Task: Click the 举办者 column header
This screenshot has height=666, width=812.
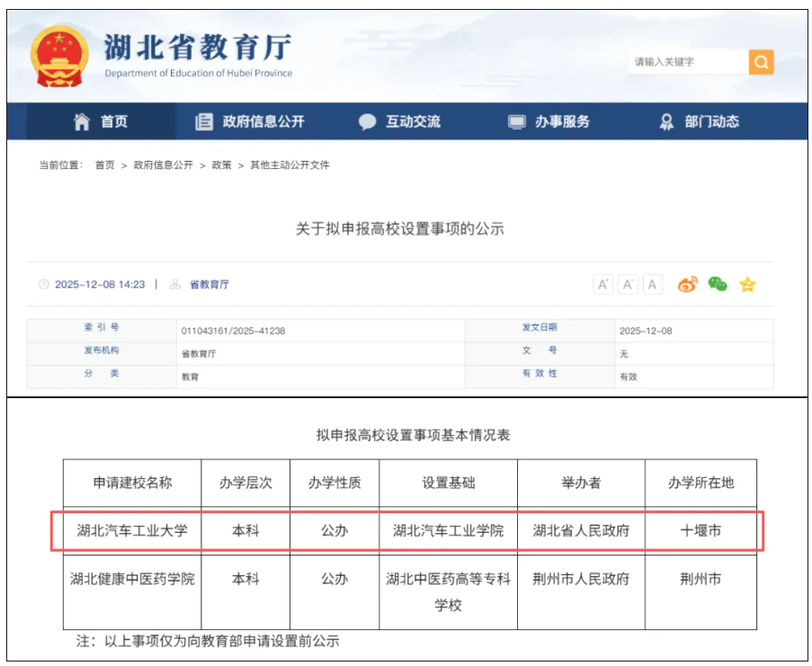Action: click(x=581, y=483)
